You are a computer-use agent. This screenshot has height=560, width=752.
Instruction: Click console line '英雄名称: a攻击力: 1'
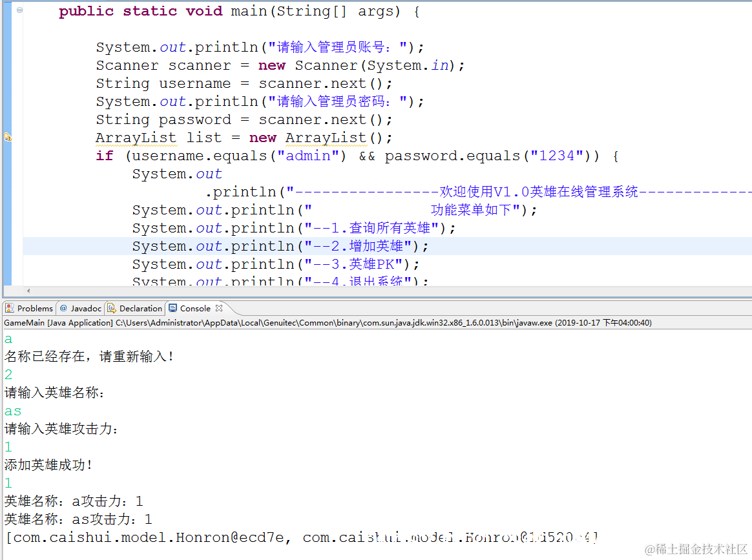74,501
